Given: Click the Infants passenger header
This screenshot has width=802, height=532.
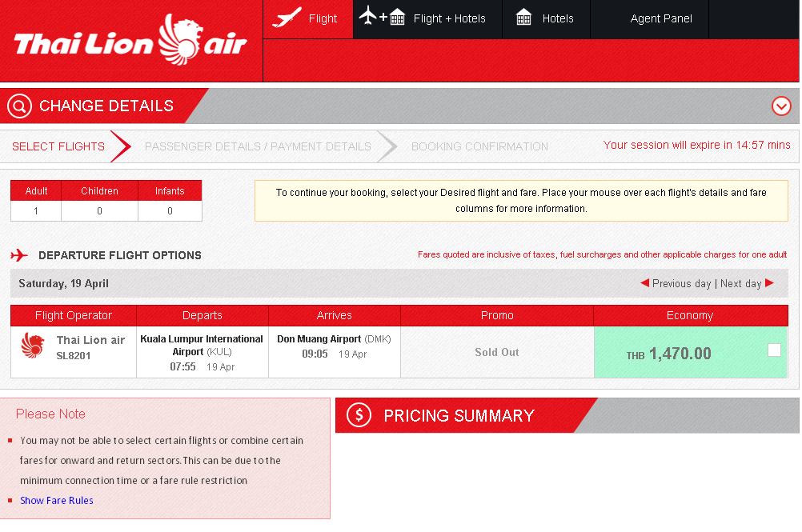Looking at the screenshot, I should click(x=170, y=190).
